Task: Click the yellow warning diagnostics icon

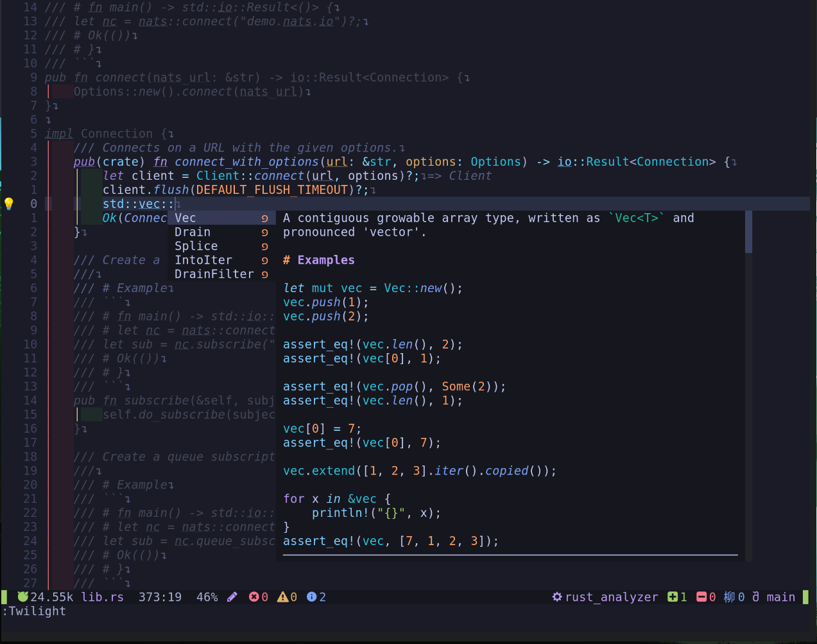Action: 282,597
